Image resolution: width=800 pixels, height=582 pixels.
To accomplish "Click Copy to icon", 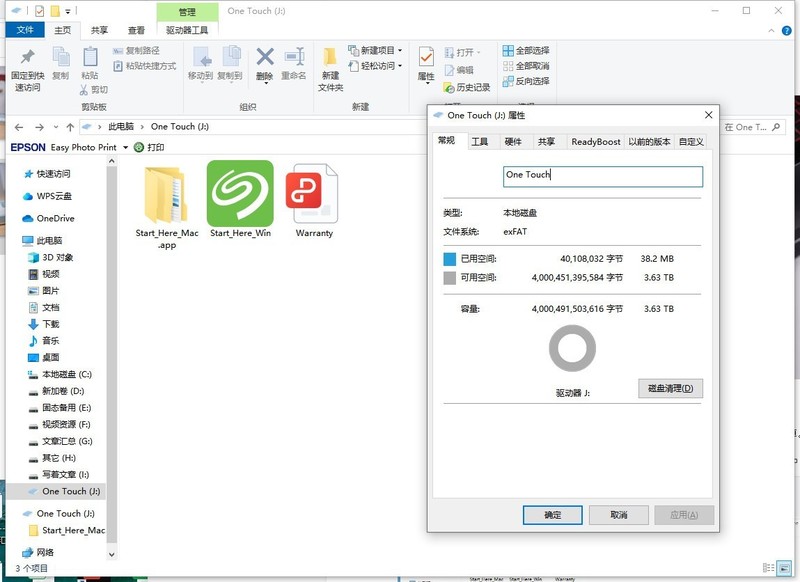I will [230, 57].
